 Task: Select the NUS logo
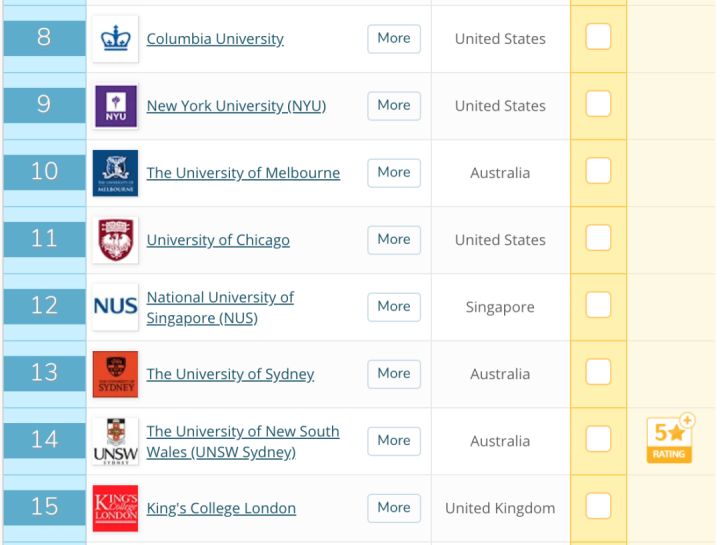[115, 307]
